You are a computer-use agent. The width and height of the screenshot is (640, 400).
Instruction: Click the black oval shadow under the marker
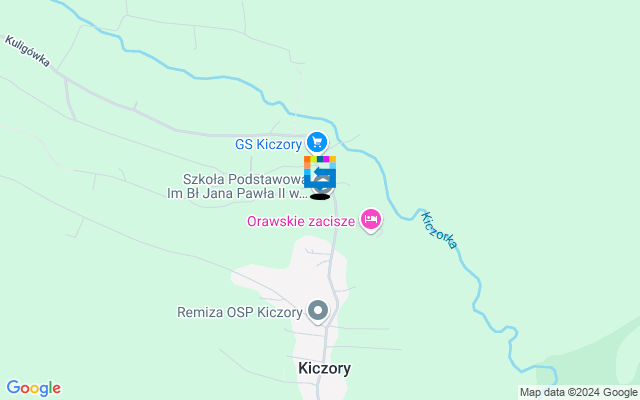pos(320,197)
